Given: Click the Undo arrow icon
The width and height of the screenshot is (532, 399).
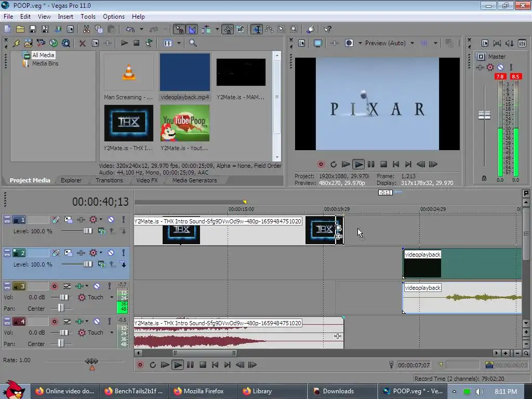Looking at the screenshot, I should click(130, 29).
